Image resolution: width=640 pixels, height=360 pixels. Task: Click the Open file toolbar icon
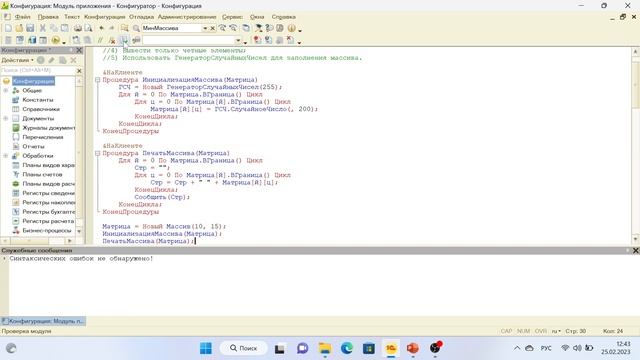click(x=19, y=28)
